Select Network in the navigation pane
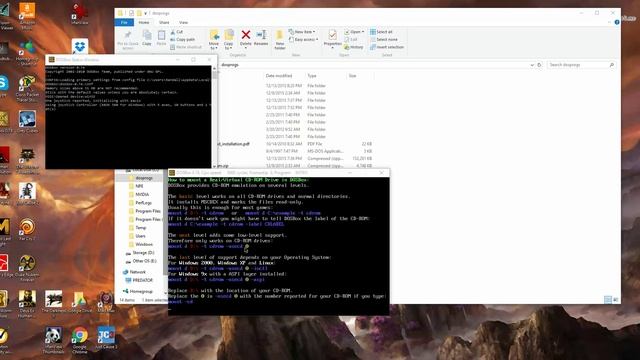 click(x=134, y=272)
